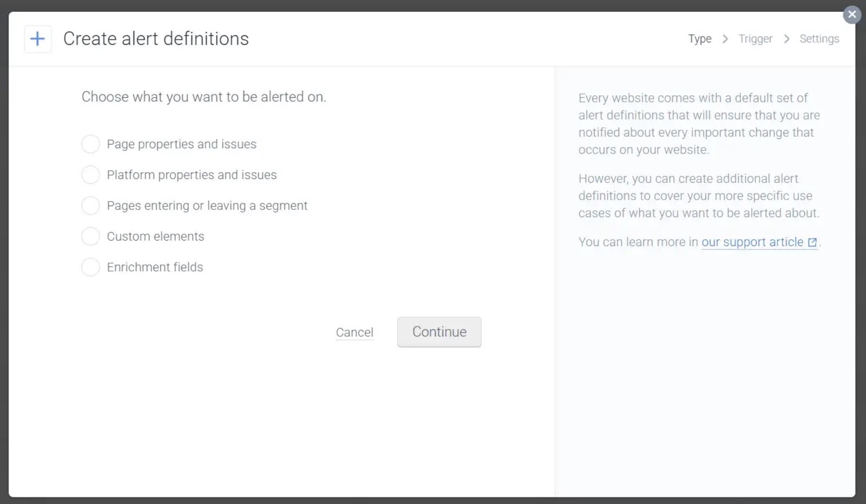Click the chevron between Type and Trigger
Image resolution: width=866 pixels, height=504 pixels.
point(725,38)
